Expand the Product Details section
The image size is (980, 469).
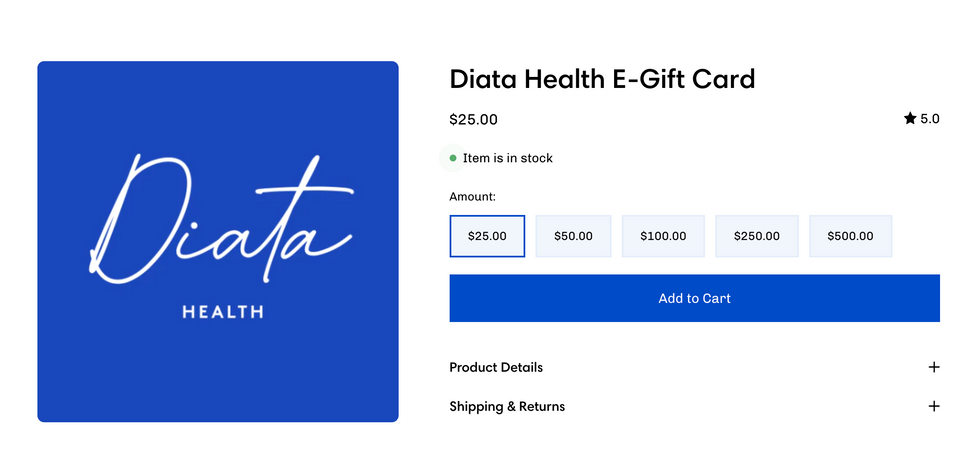pos(496,367)
